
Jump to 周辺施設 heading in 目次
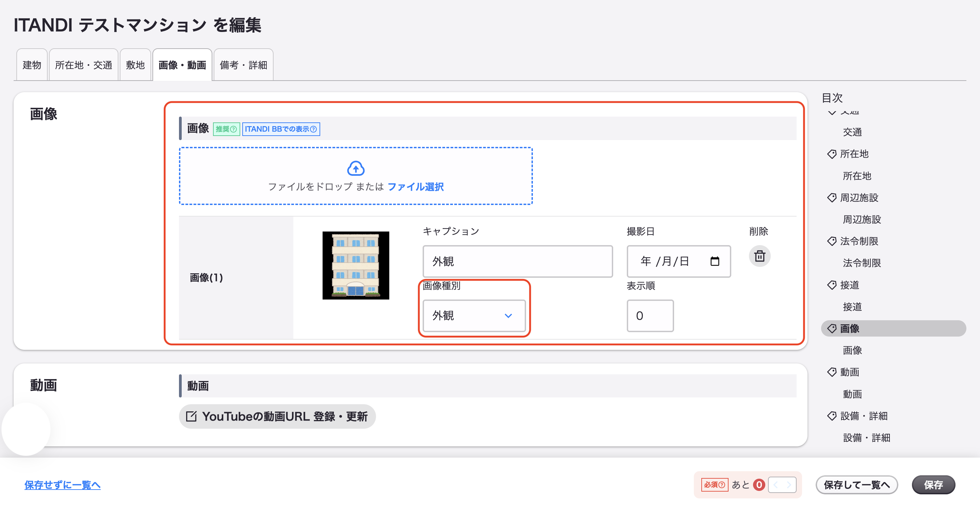coord(859,198)
